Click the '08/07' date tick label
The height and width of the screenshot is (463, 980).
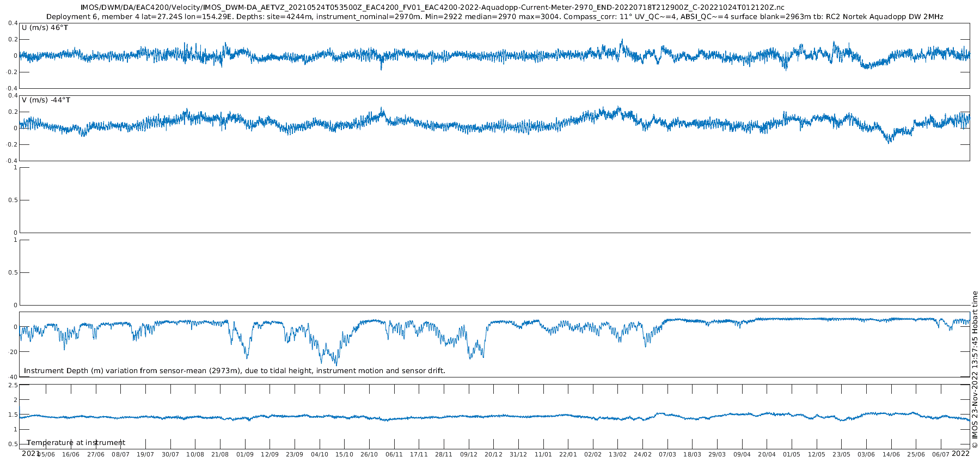pyautogui.click(x=120, y=454)
